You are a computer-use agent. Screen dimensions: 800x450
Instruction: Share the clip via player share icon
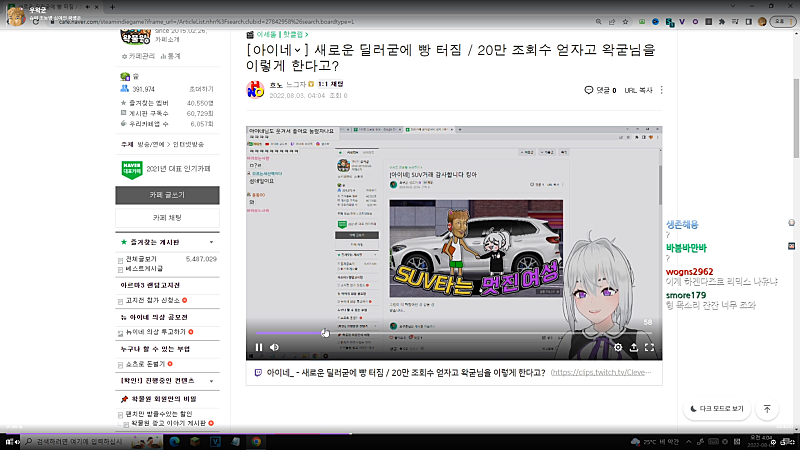pyautogui.click(x=634, y=347)
